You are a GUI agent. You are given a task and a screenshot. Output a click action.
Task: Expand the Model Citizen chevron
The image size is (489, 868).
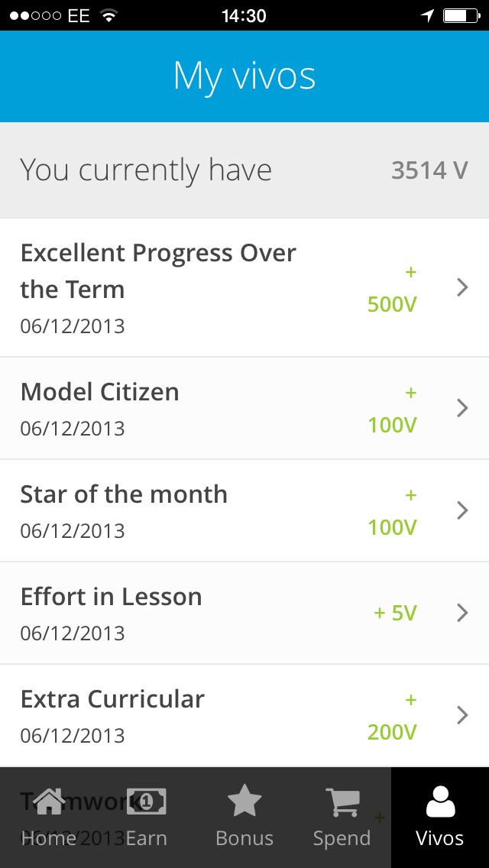tap(461, 408)
